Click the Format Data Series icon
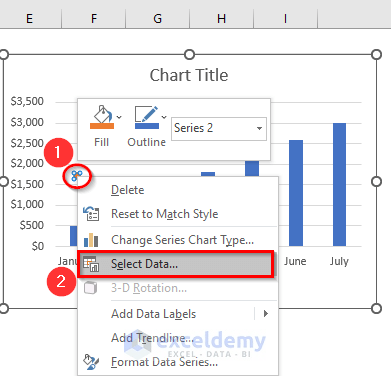391x376 pixels. click(91, 362)
